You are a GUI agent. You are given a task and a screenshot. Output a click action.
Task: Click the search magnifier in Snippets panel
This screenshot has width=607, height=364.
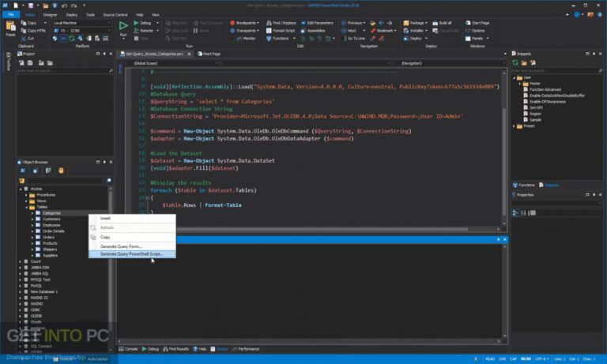coord(601,71)
